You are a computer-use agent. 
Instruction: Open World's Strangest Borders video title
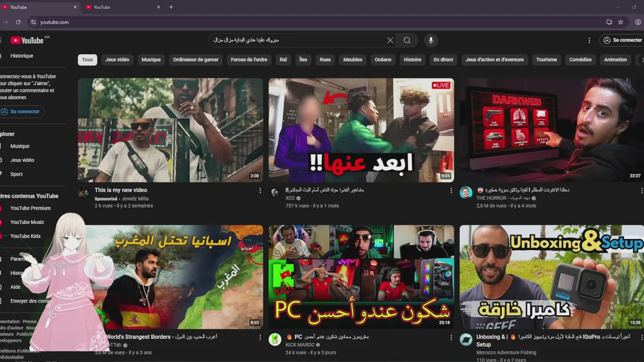(161, 337)
